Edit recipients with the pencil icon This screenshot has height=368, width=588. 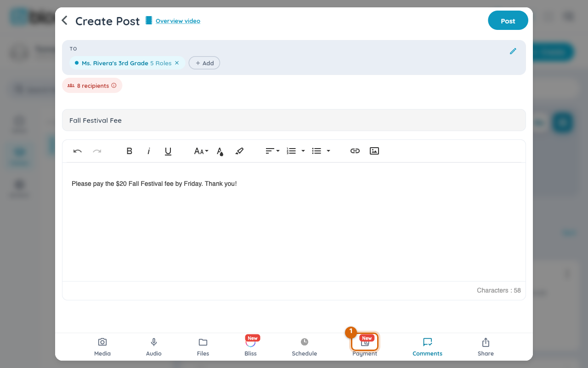(x=513, y=51)
